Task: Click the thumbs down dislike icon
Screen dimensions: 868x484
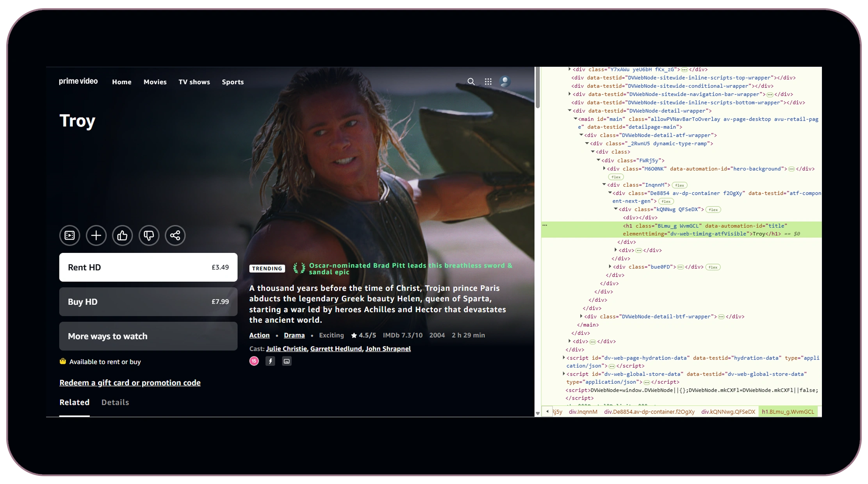Action: click(x=149, y=235)
